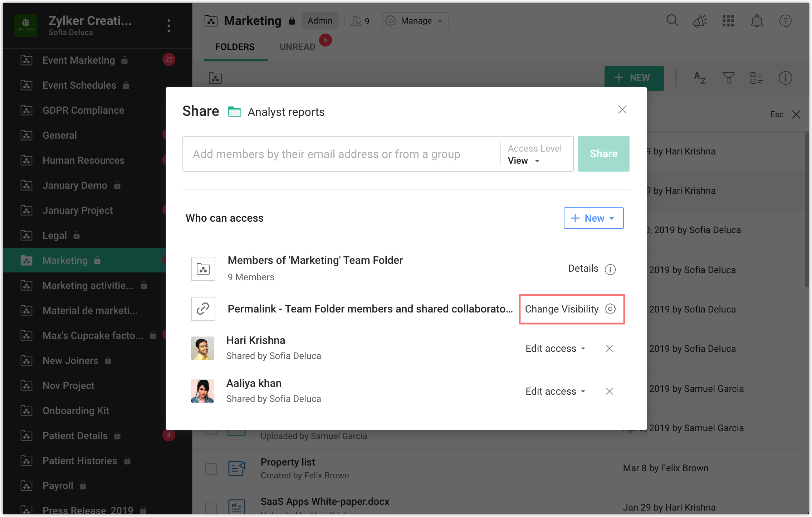Tick the checkbox beside SaaS Apps White-paper.docx
Image resolution: width=812 pixels, height=517 pixels.
[x=211, y=508]
